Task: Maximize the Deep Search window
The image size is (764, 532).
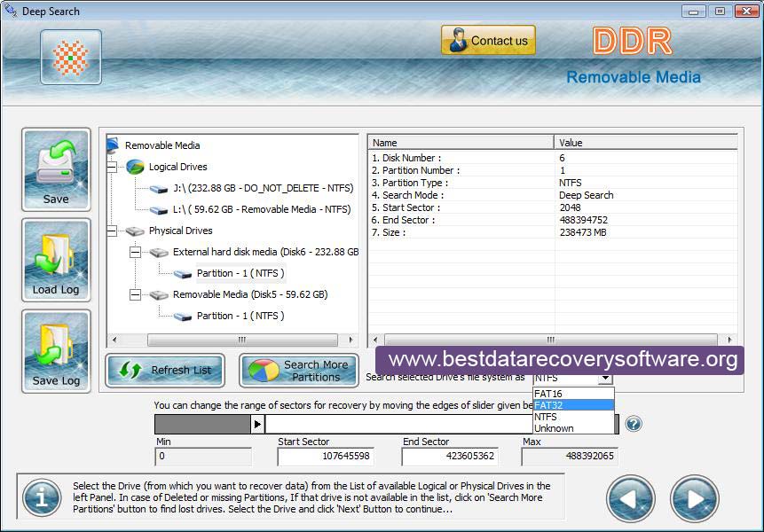Action: pyautogui.click(x=720, y=12)
